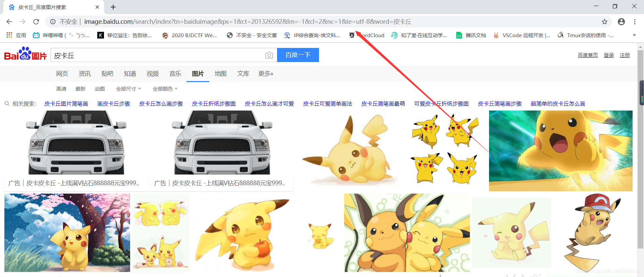Click the search icon beside 相关搜索
The width and height of the screenshot is (644, 277).
coord(7,104)
